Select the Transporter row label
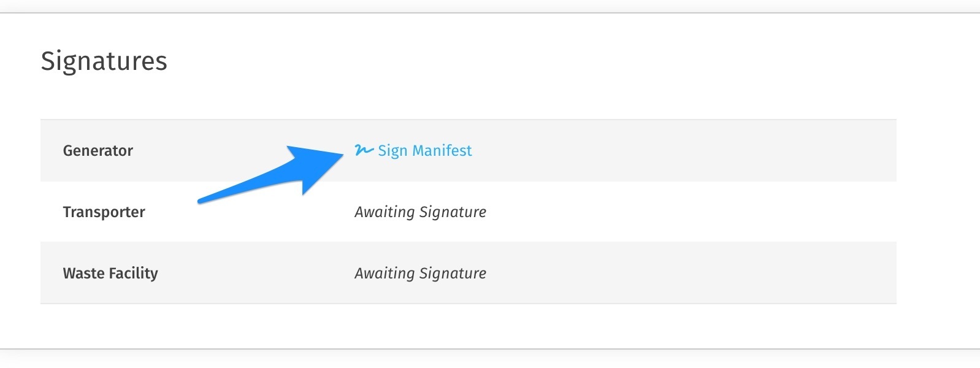The width and height of the screenshot is (980, 368). [104, 212]
